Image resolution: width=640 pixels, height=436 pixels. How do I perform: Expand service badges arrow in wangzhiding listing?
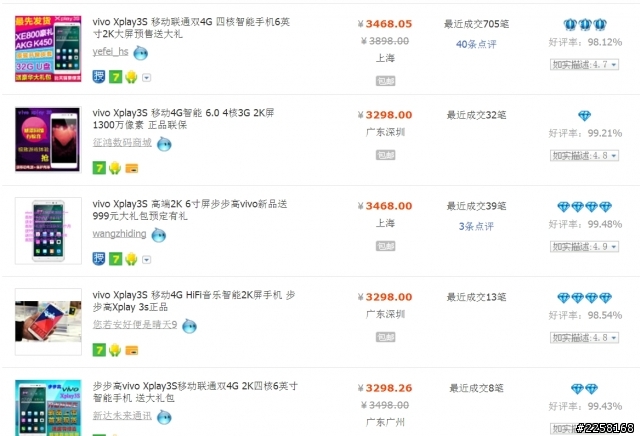click(147, 260)
